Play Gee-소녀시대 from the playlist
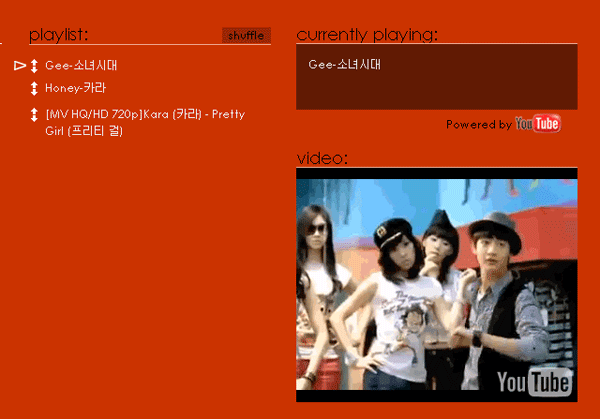Image resolution: width=600 pixels, height=419 pixels. pos(81,65)
